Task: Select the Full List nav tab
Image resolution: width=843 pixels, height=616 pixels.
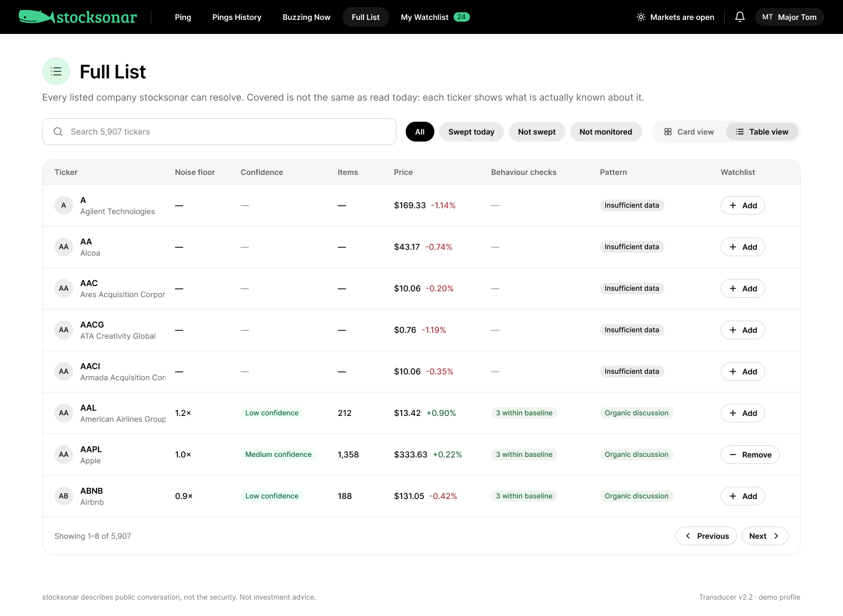Action: tap(366, 17)
